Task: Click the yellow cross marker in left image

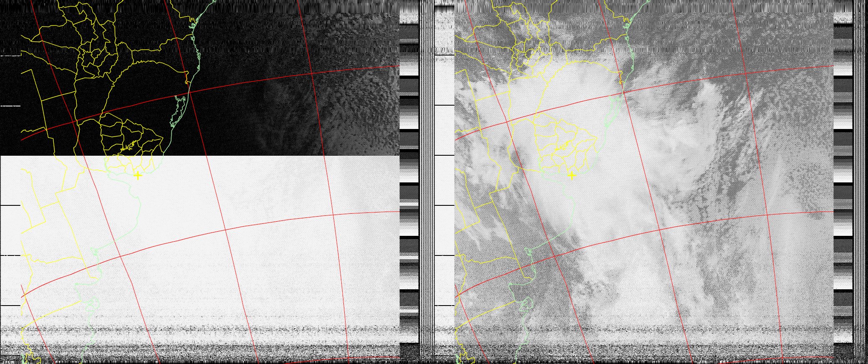Action: [138, 176]
